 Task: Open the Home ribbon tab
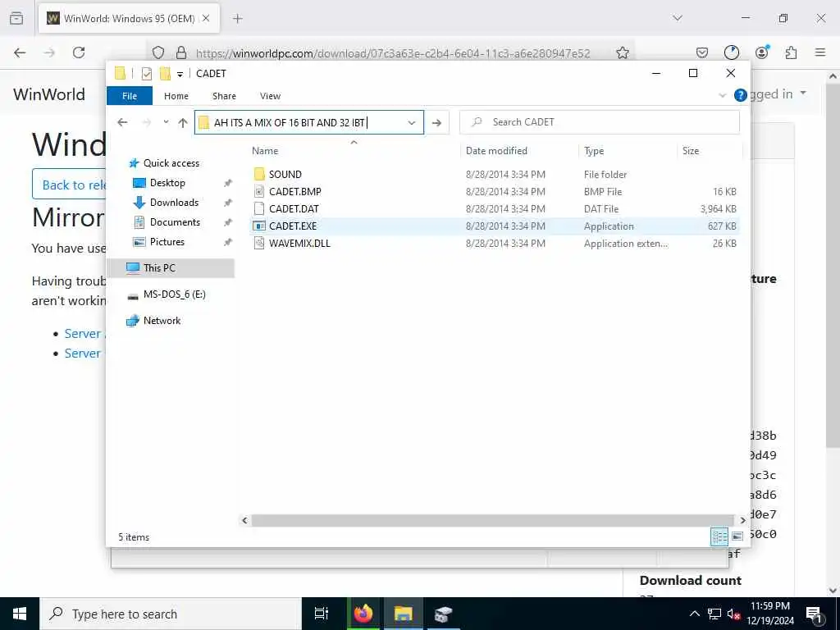coord(176,96)
